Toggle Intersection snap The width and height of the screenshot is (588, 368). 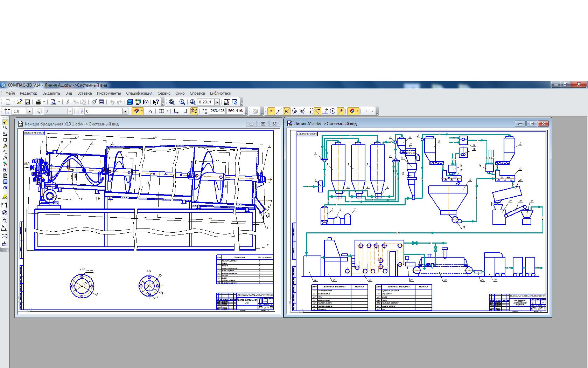[287, 111]
